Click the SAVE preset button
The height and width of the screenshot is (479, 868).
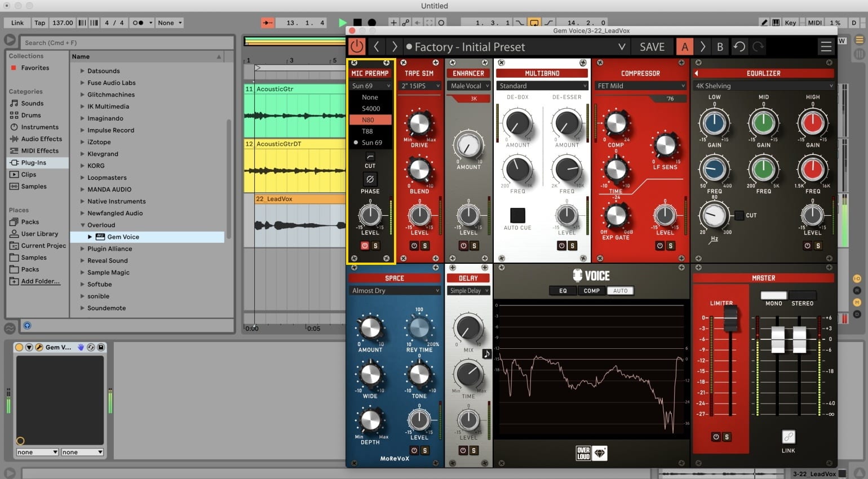pos(652,47)
